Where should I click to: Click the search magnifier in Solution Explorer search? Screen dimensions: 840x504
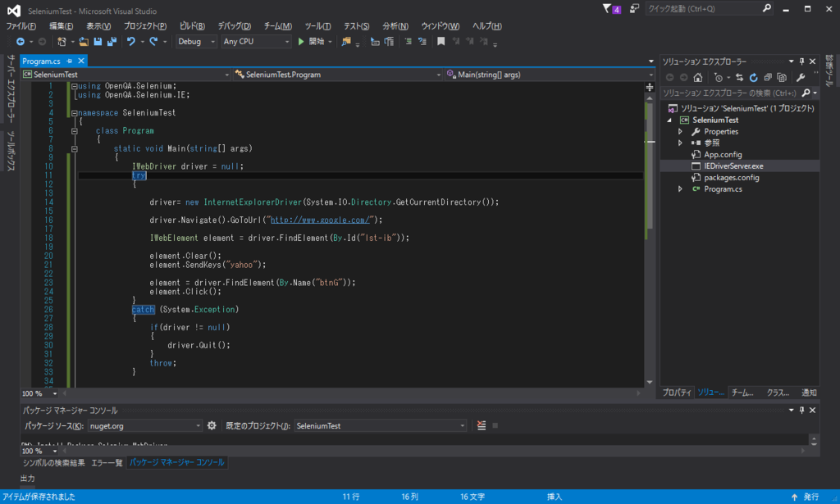click(x=806, y=93)
